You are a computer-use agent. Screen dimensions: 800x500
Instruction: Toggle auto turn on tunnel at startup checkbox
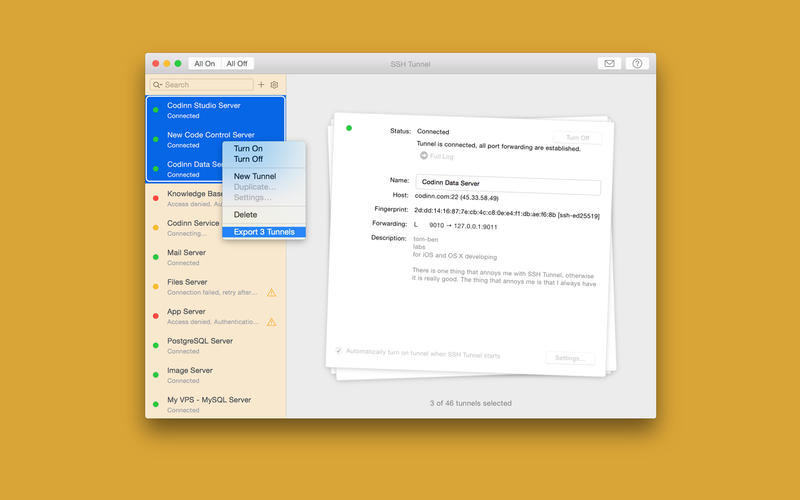click(339, 351)
